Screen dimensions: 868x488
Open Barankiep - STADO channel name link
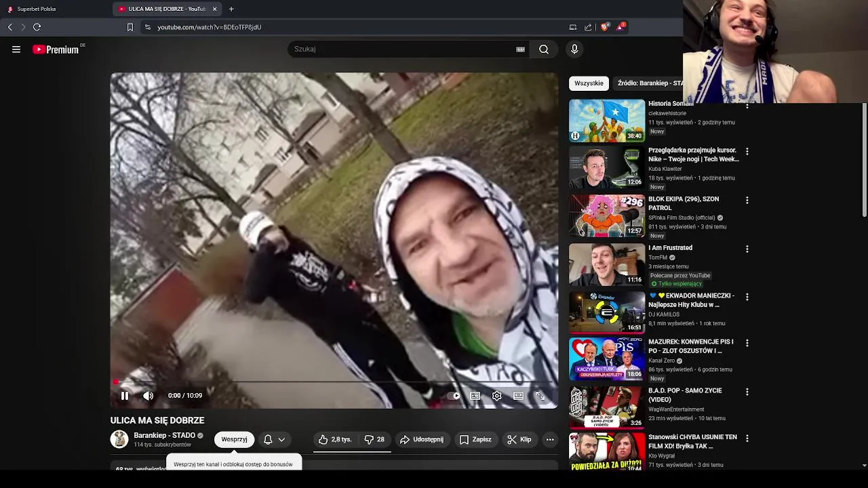[164, 436]
